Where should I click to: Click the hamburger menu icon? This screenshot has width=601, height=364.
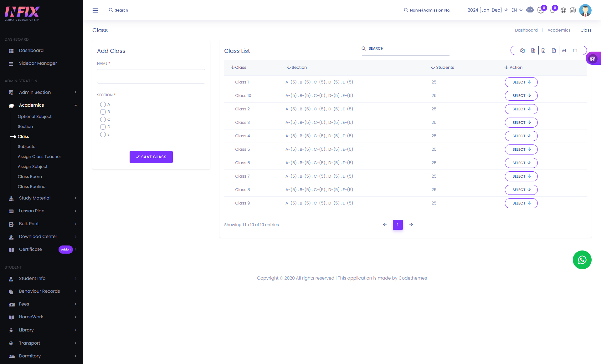click(x=95, y=10)
